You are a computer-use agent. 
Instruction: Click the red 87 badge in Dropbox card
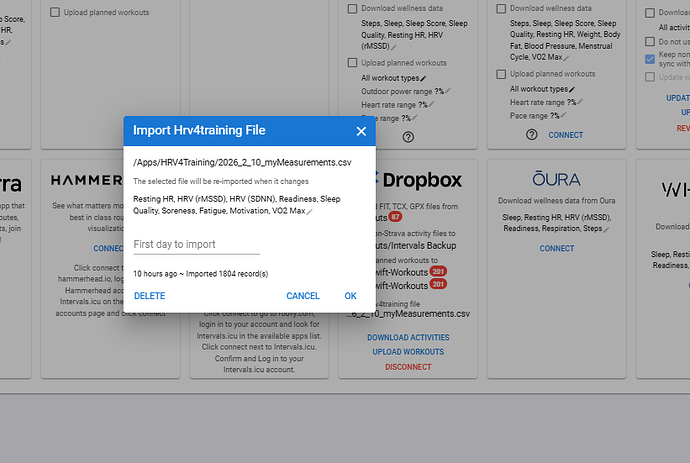coord(396,217)
